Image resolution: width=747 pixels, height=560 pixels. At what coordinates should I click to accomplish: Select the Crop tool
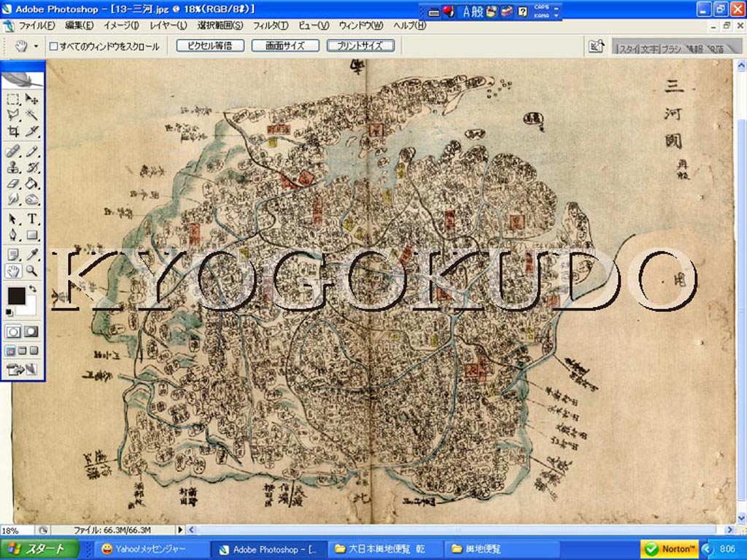click(x=13, y=132)
